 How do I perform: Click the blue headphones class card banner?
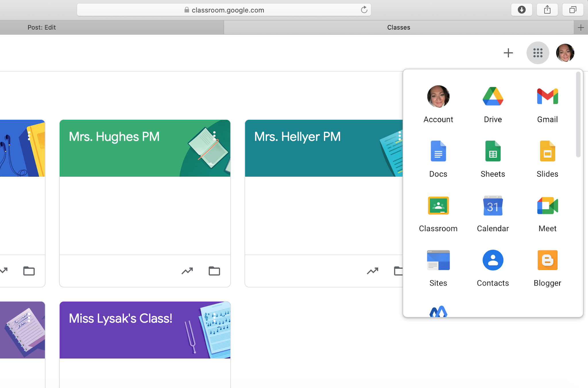(x=22, y=148)
